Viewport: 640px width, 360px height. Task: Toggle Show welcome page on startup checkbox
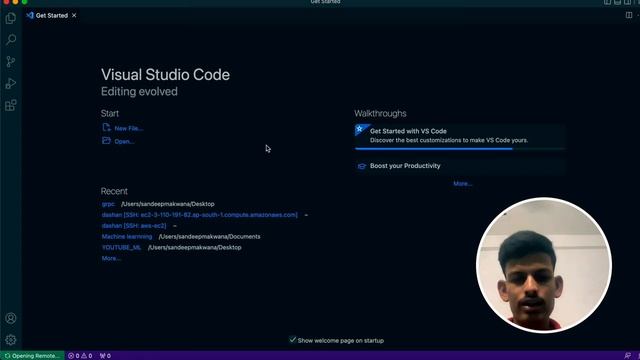(x=293, y=340)
